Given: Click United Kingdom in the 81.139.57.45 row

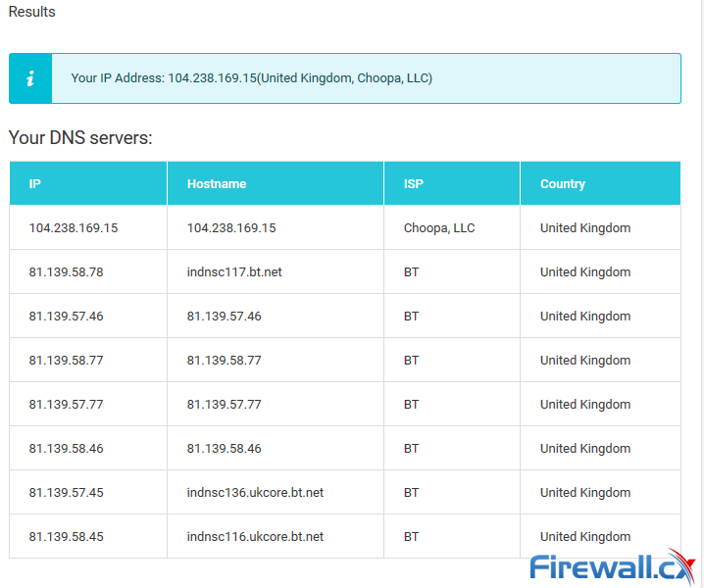Looking at the screenshot, I should (x=585, y=492).
